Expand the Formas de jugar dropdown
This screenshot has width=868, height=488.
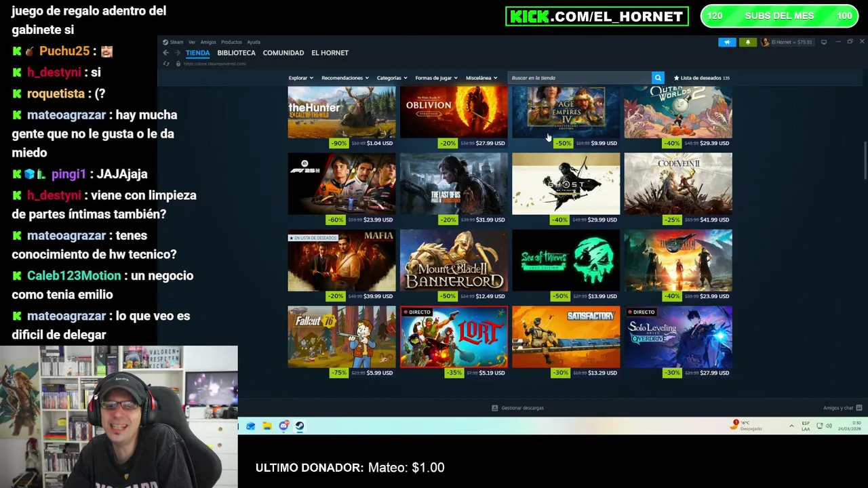coord(437,78)
